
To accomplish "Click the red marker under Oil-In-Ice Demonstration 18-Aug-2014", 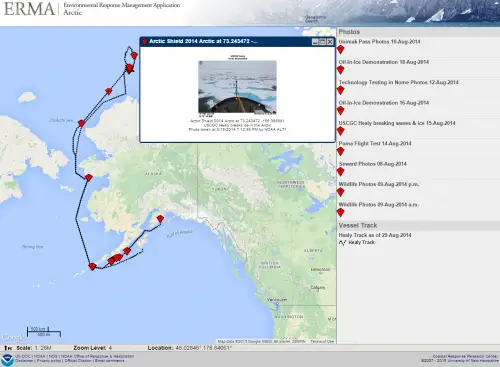I will coord(340,70).
